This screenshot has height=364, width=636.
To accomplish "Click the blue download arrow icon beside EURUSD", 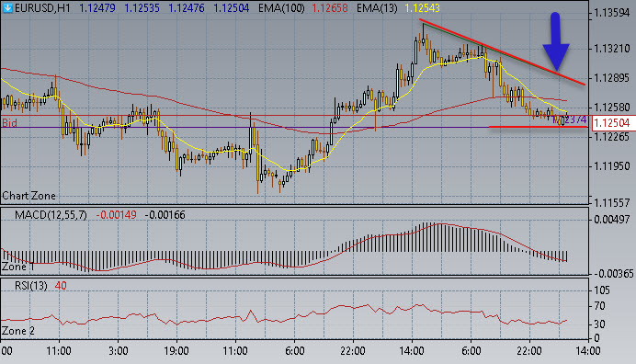I will [x=7, y=7].
